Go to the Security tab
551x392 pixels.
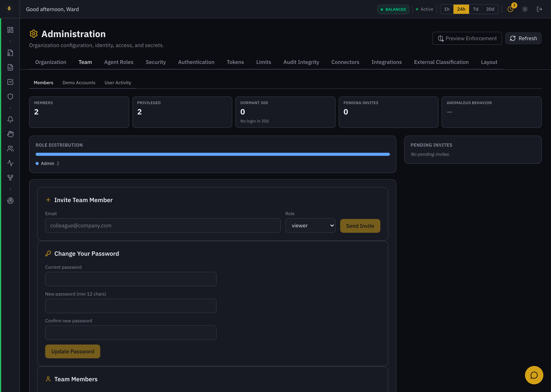pos(156,62)
